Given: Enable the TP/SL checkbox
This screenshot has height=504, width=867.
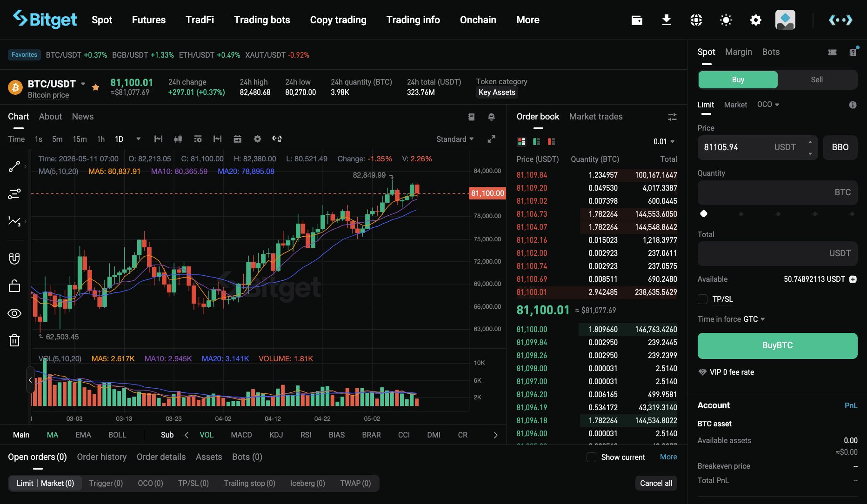Looking at the screenshot, I should 703,299.
